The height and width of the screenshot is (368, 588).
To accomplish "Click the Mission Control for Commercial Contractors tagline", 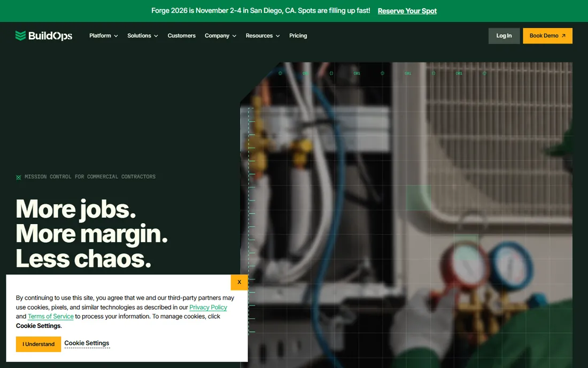I will 90,177.
